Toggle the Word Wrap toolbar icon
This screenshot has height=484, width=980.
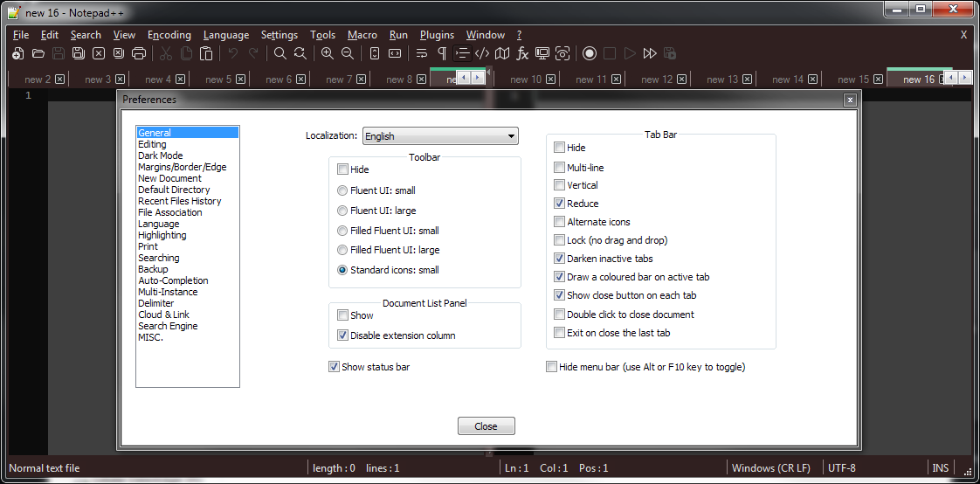point(422,53)
